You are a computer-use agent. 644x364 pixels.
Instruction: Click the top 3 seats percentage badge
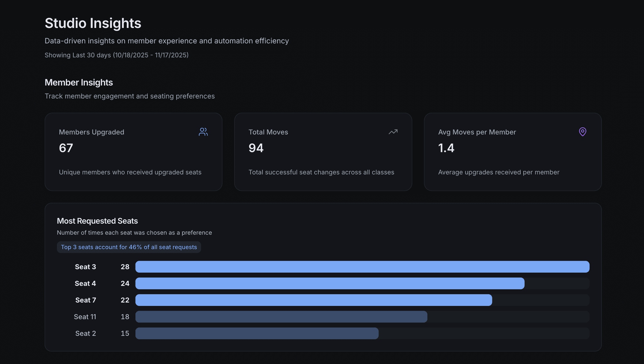click(x=129, y=247)
